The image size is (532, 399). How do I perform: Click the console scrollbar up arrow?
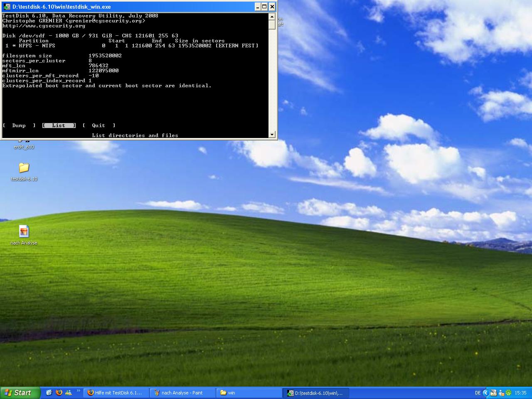(x=272, y=17)
